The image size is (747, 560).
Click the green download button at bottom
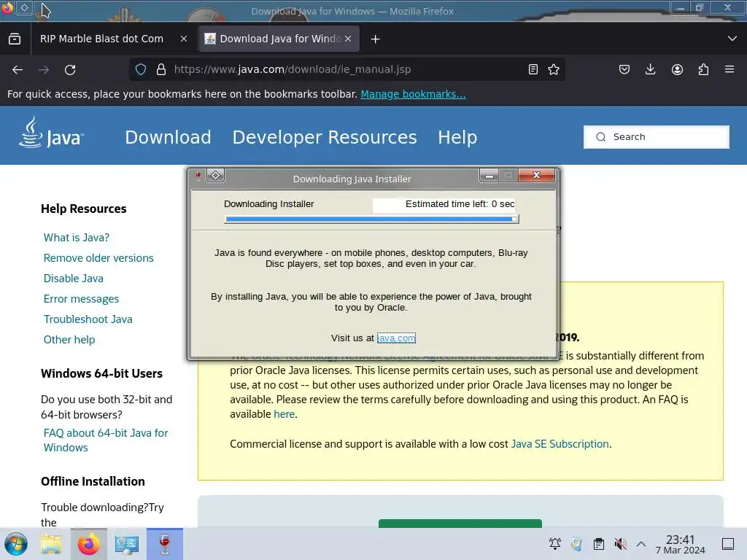pyautogui.click(x=460, y=524)
